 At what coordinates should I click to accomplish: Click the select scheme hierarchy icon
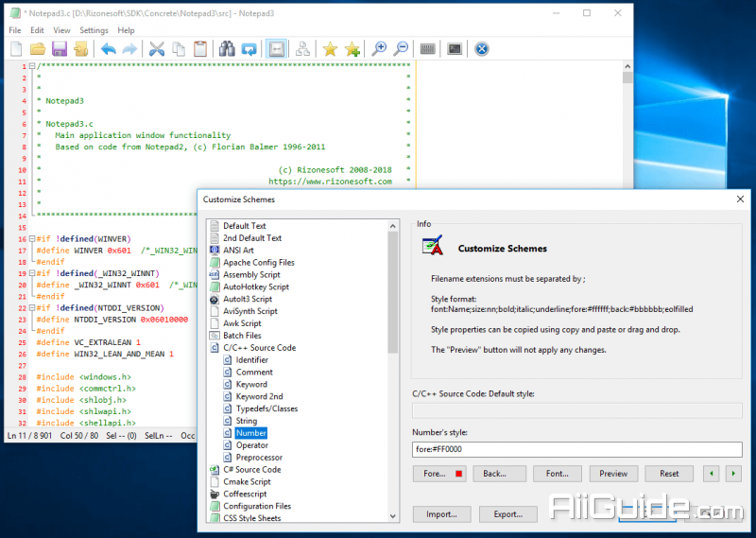click(x=302, y=49)
